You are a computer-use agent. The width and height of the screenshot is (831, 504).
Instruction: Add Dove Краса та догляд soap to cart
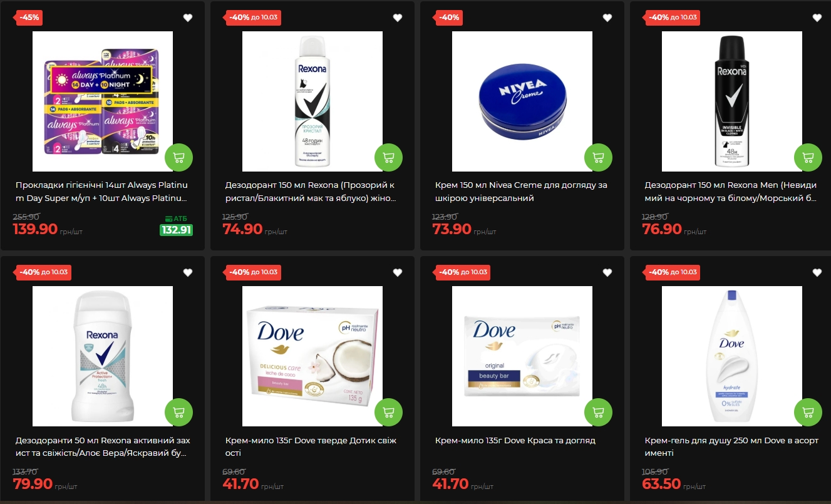click(x=598, y=413)
